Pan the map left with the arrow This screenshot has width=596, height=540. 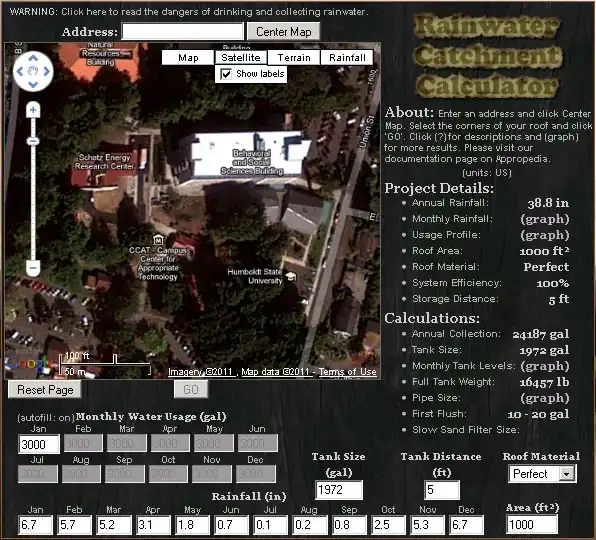click(20, 71)
